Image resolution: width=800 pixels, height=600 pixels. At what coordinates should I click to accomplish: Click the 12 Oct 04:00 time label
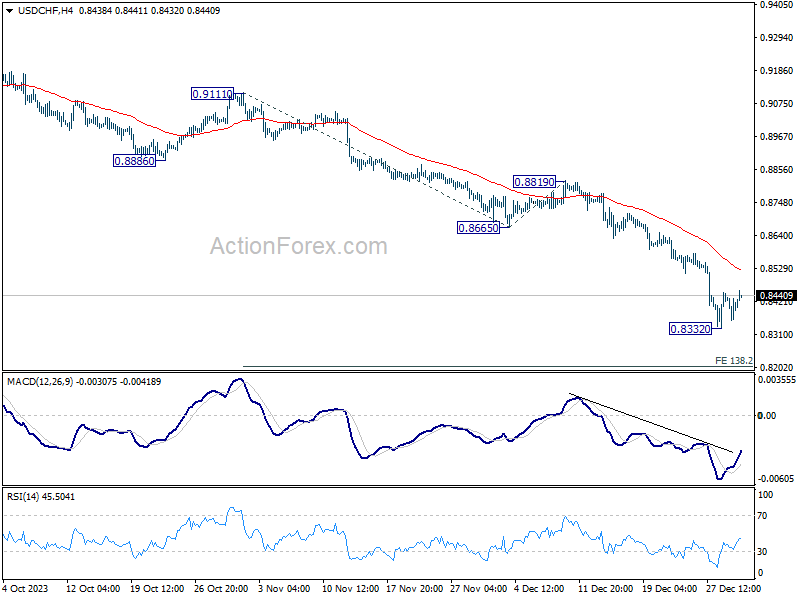(93, 589)
